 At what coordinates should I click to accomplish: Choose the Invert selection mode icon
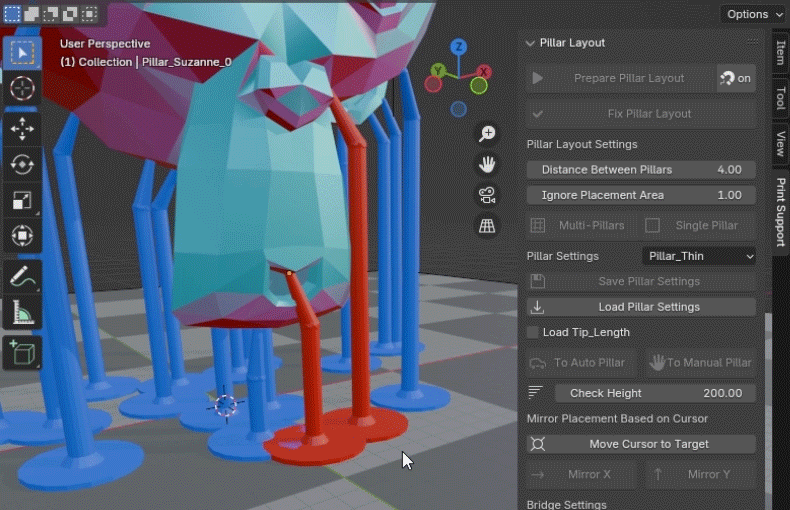70,14
